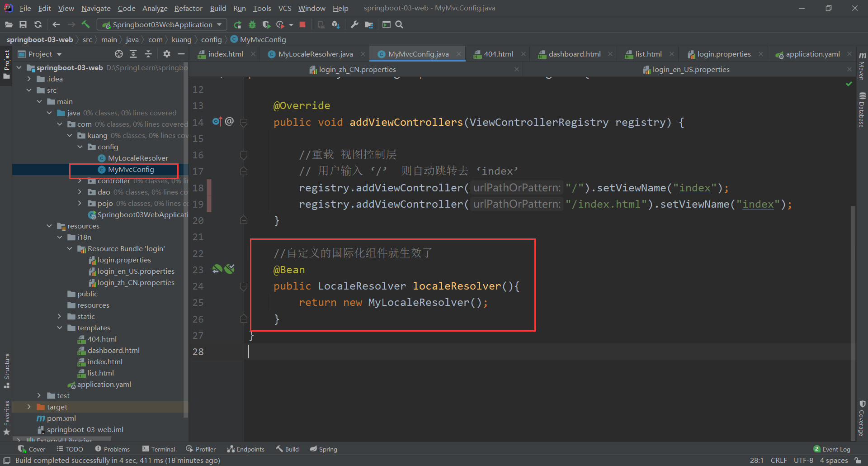868x466 pixels.
Task: Switch to the dashboard.html tab
Action: 575,54
